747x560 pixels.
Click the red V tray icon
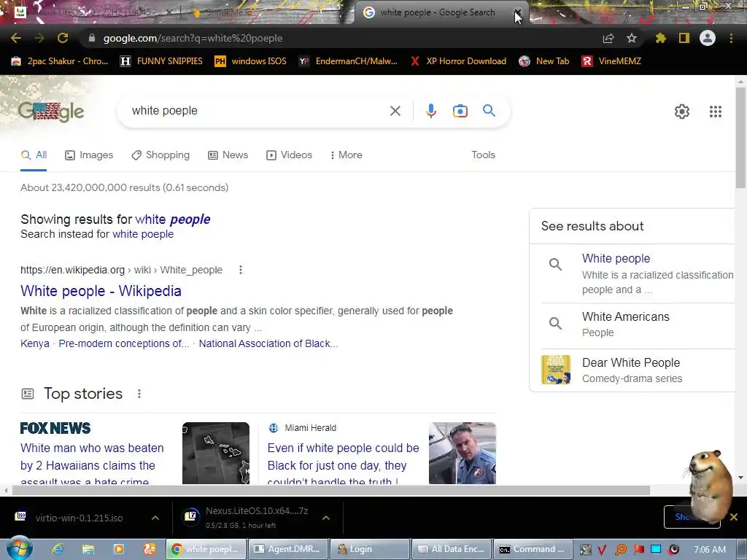pyautogui.click(x=602, y=550)
